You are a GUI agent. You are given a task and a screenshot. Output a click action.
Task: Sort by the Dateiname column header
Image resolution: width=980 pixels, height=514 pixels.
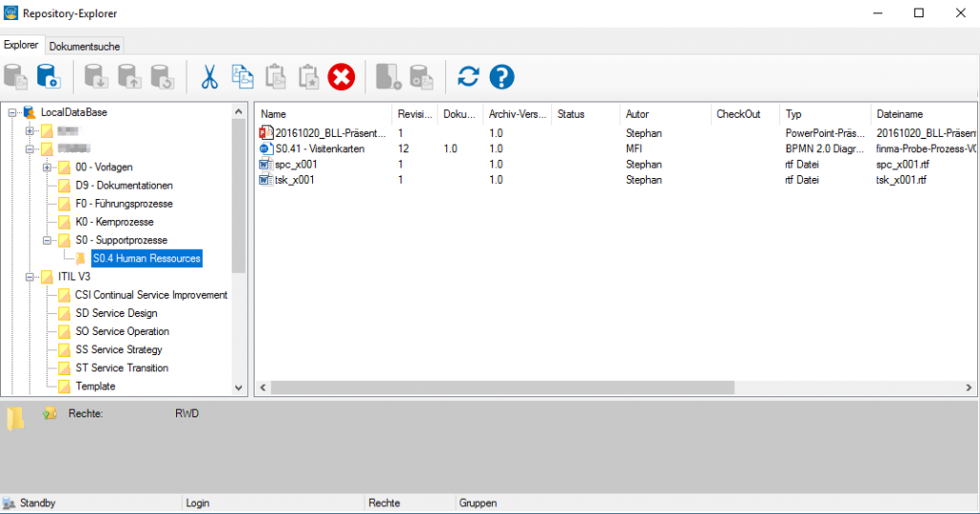click(x=924, y=114)
